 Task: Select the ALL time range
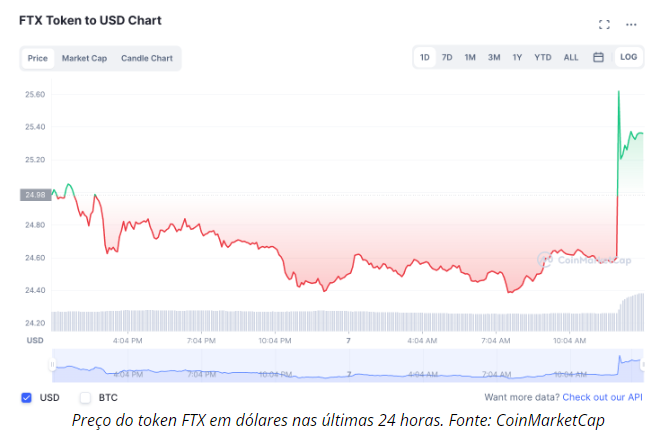pyautogui.click(x=571, y=57)
